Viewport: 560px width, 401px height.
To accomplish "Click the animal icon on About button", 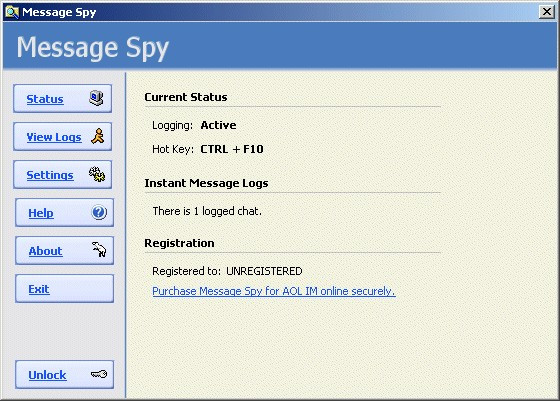I will [99, 249].
